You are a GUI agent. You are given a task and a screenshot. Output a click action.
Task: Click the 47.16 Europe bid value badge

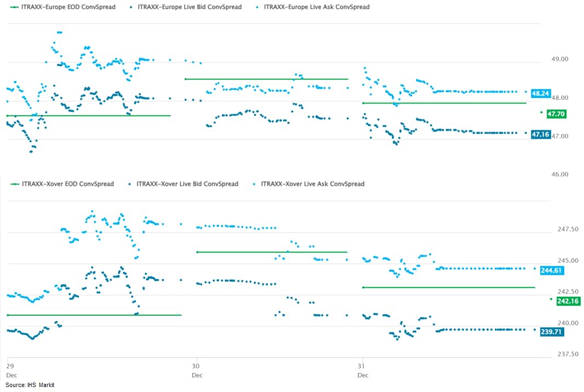(541, 134)
